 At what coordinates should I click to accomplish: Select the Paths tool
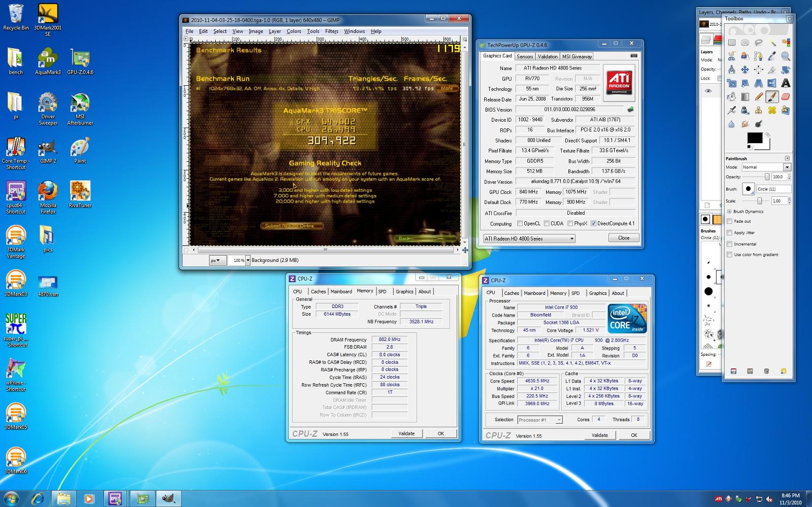(x=758, y=56)
